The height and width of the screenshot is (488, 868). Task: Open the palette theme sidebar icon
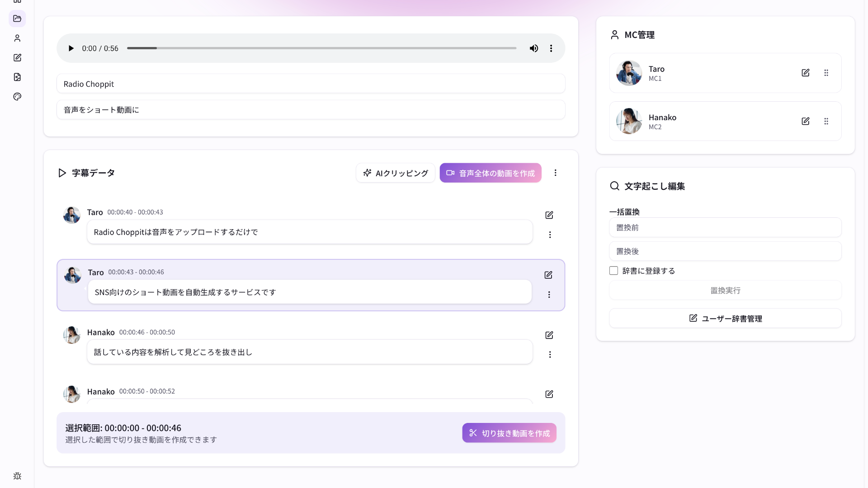pos(17,96)
